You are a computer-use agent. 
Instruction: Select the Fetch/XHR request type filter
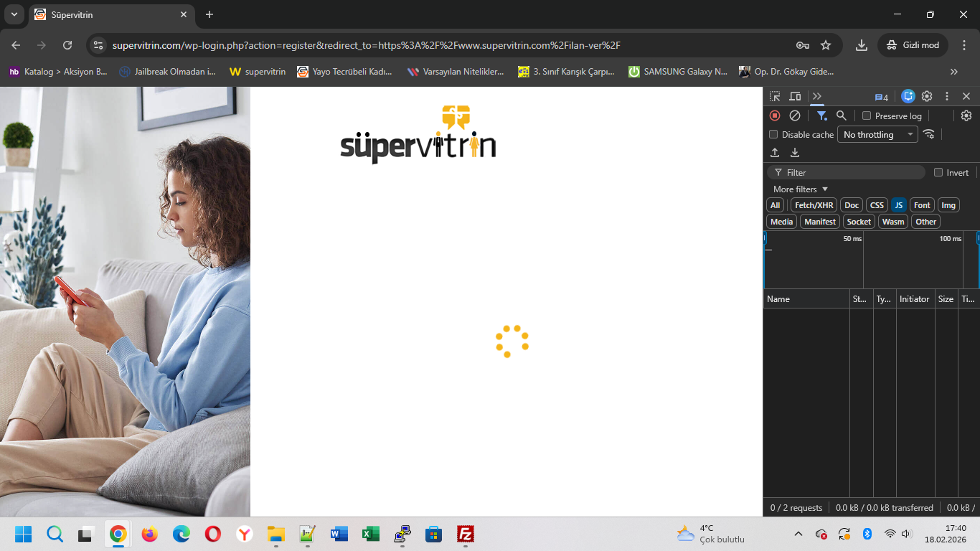pos(814,205)
